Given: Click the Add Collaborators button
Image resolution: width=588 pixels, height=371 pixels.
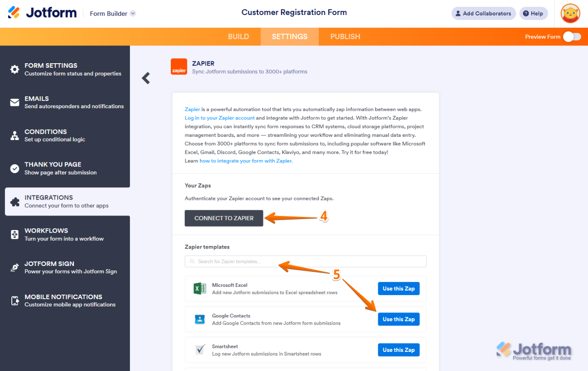Looking at the screenshot, I should tap(484, 14).
